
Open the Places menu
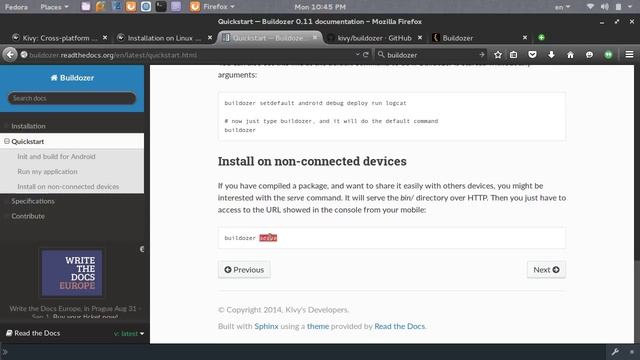click(x=54, y=7)
